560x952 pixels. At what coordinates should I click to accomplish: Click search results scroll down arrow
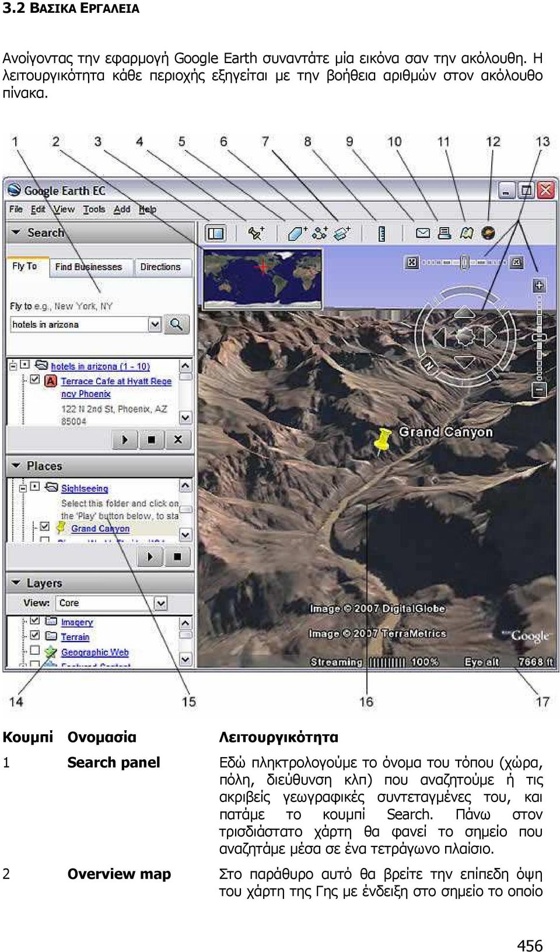point(185,418)
